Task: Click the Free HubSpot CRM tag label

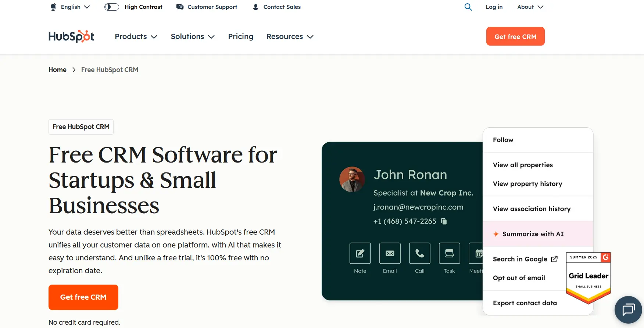Action: pos(81,127)
